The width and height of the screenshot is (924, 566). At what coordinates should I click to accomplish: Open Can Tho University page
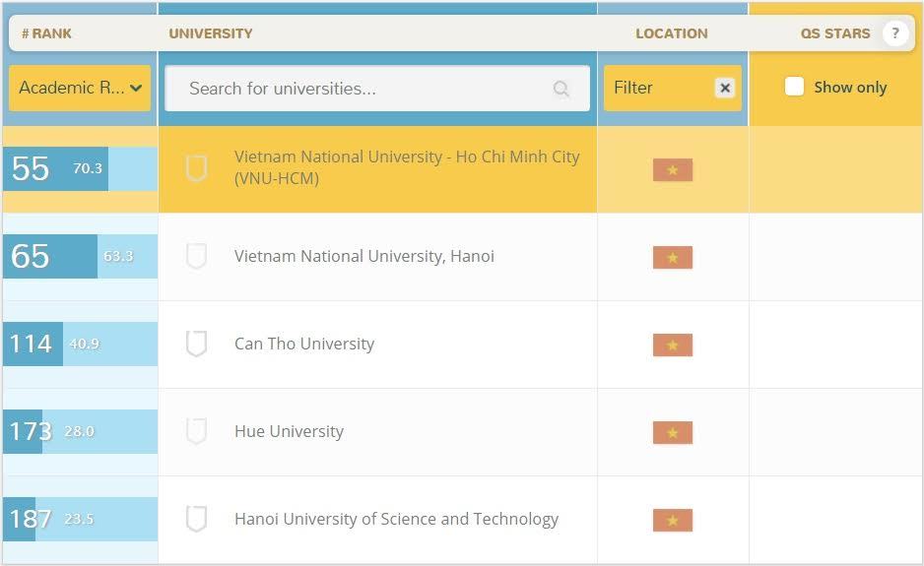point(303,344)
